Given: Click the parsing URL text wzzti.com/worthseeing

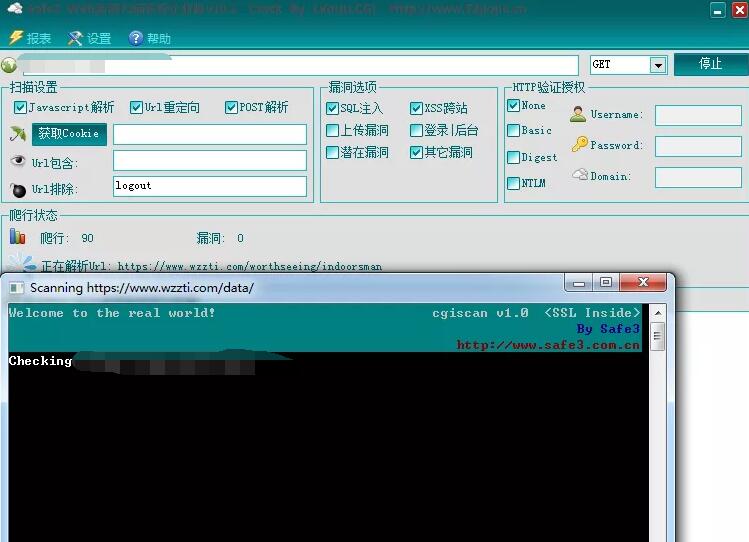Looking at the screenshot, I should [x=249, y=266].
